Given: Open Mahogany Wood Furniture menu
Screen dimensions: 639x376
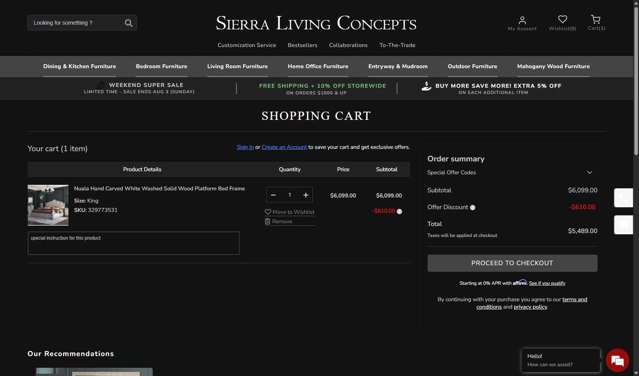Looking at the screenshot, I should (553, 66).
